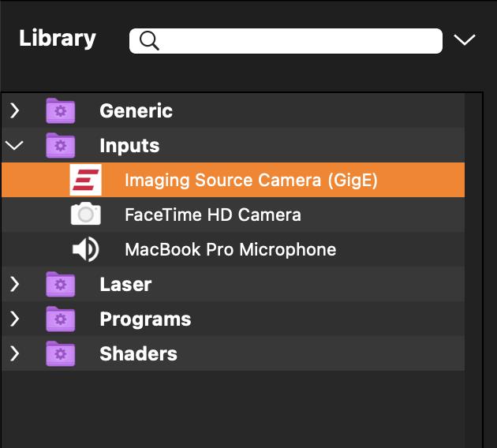Click the Inputs purple folder icon
The height and width of the screenshot is (448, 497).
click(60, 145)
